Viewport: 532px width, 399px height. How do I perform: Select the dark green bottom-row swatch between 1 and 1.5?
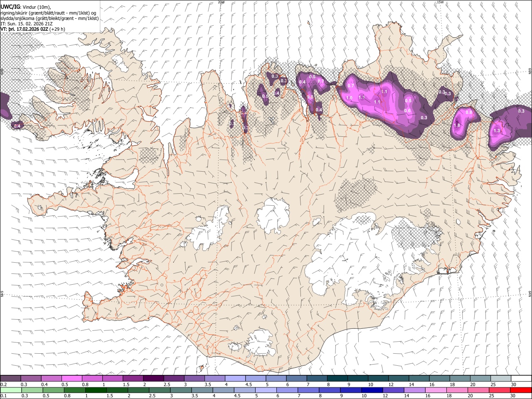pos(95,390)
